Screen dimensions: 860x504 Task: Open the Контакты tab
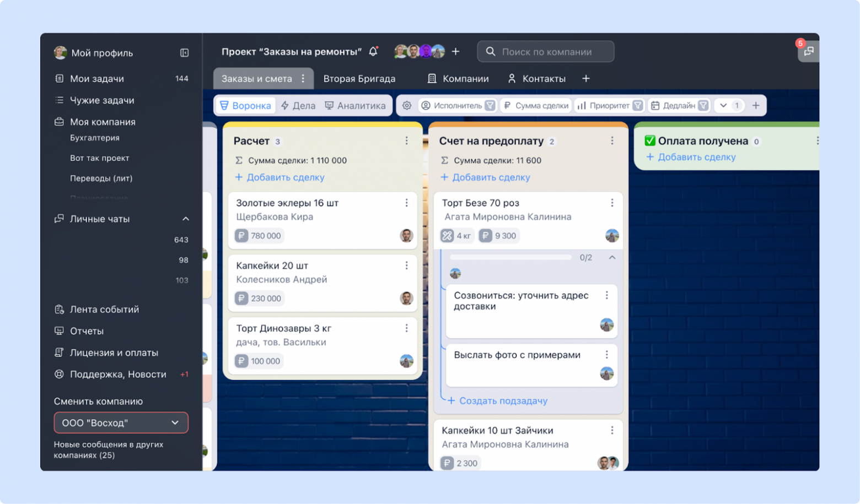tap(543, 78)
